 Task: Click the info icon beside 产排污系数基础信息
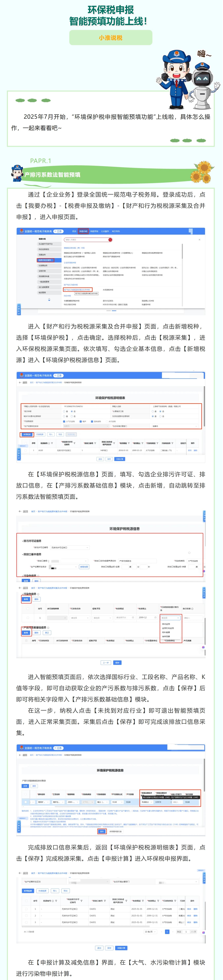tap(48, 628)
